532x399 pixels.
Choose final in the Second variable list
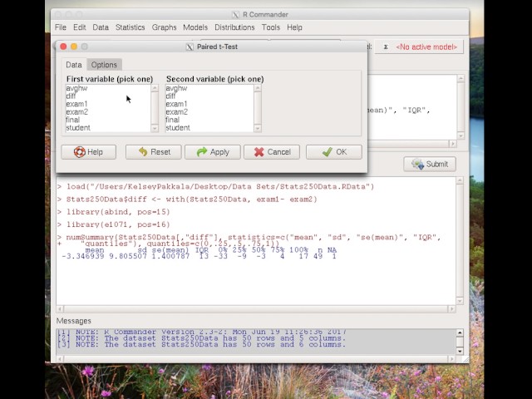click(172, 120)
